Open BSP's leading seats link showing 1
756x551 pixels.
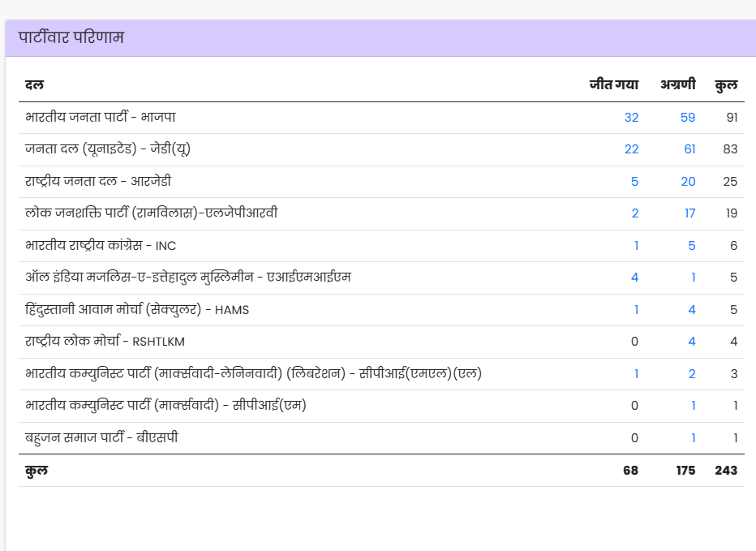point(693,438)
